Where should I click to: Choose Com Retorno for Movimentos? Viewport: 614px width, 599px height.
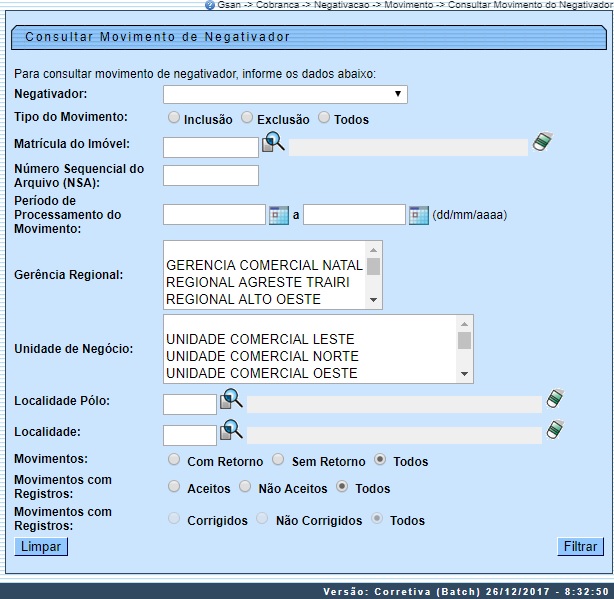175,460
